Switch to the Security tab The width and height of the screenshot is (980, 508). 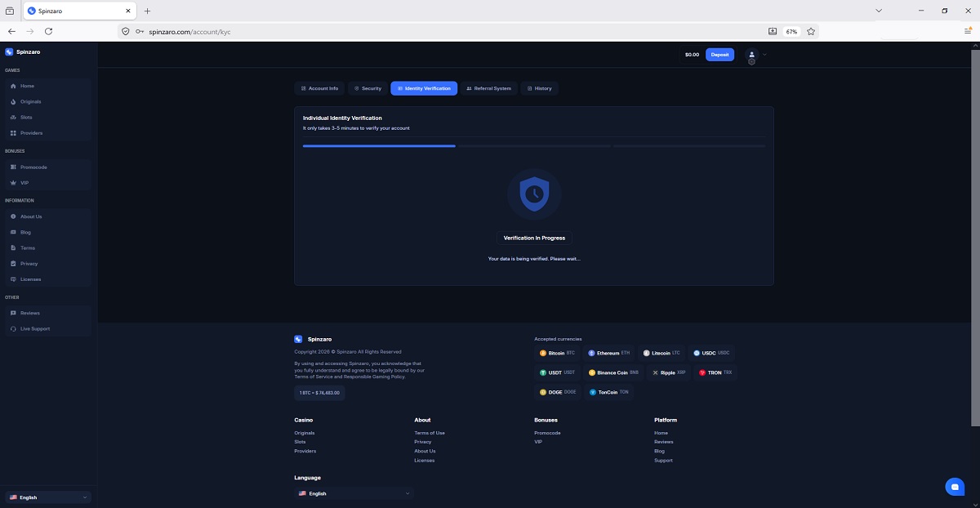tap(367, 88)
